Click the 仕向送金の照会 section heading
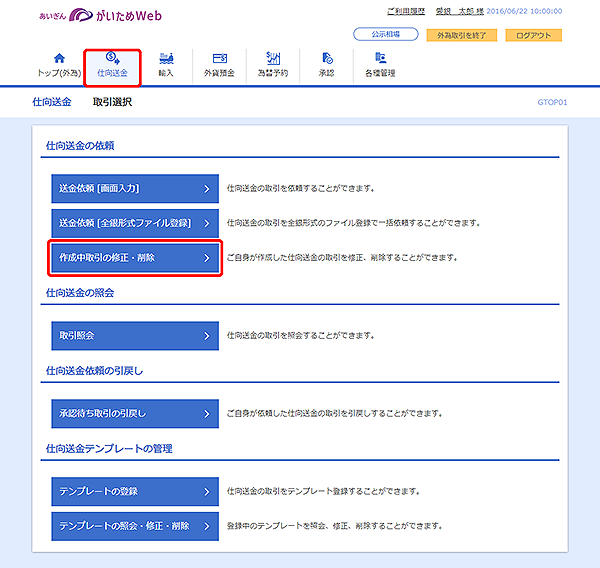Screen dimensions: 600x568 pyautogui.click(x=80, y=293)
